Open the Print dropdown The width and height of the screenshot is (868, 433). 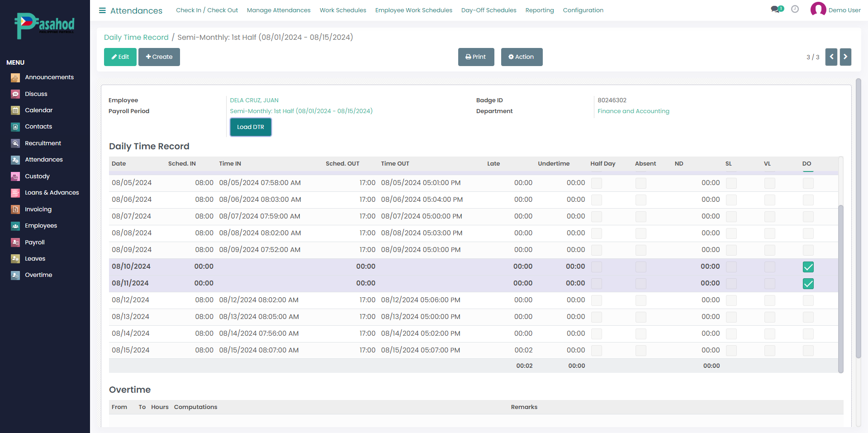tap(476, 57)
